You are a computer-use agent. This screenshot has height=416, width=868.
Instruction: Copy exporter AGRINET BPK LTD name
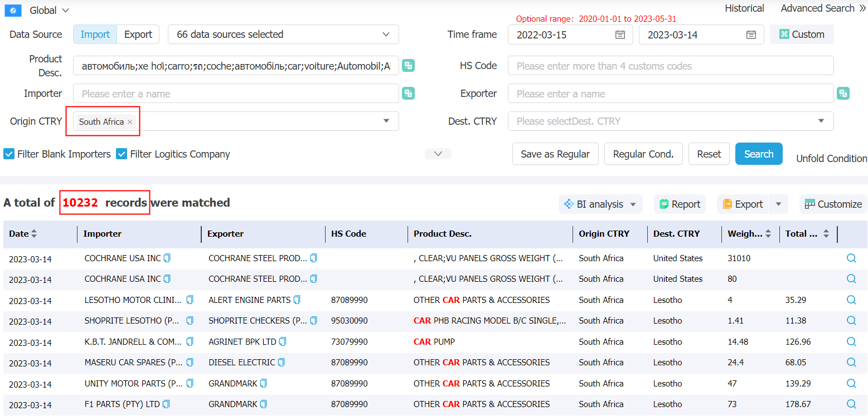pos(283,342)
